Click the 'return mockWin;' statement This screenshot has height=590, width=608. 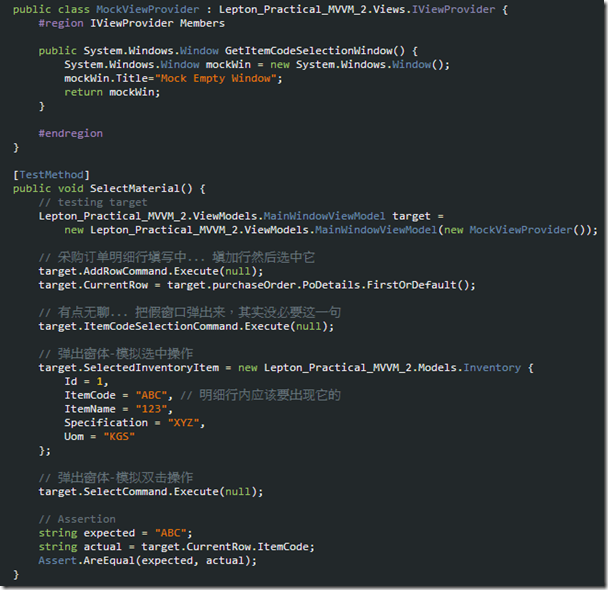(x=112, y=92)
